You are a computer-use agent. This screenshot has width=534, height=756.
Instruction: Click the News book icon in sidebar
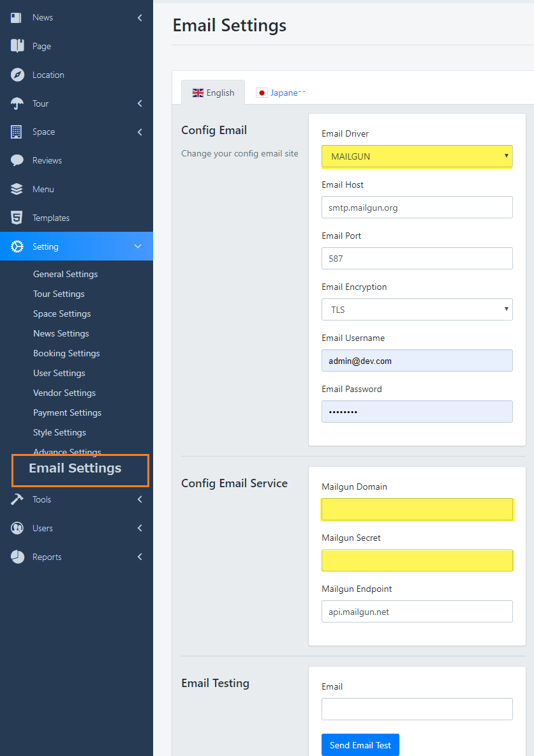(17, 18)
